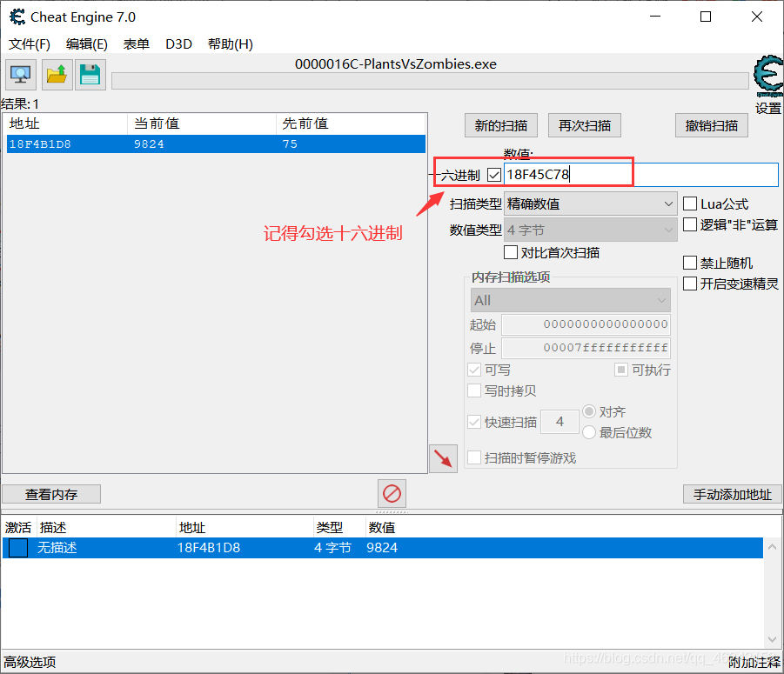Click the 再次扫描 button
The height and width of the screenshot is (674, 784).
[585, 125]
